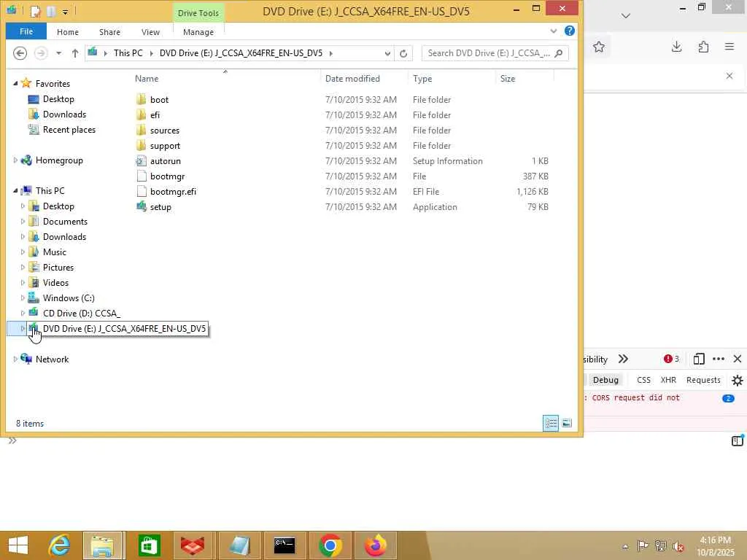Sort by the Name column header
The width and height of the screenshot is (747, 560).
pyautogui.click(x=147, y=79)
